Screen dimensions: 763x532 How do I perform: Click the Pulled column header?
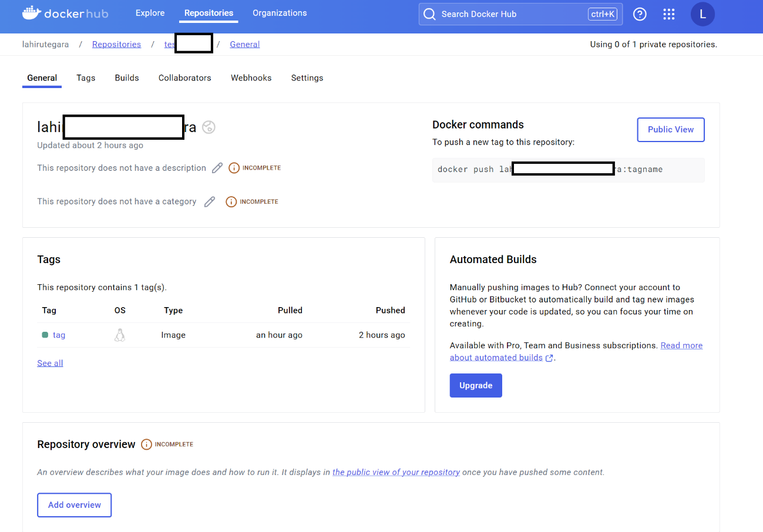pos(290,311)
